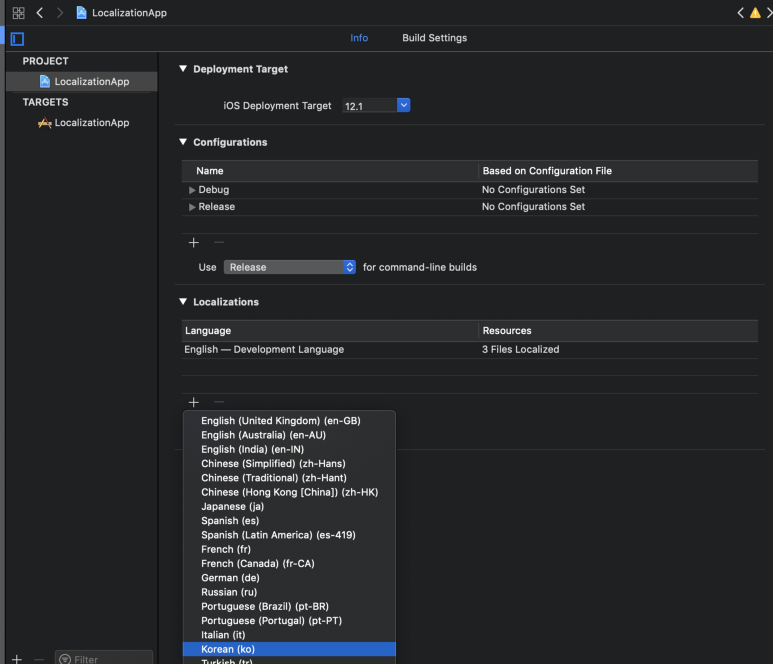Click the Filter field in the sidebar
Image resolution: width=773 pixels, height=664 pixels.
coord(104,659)
